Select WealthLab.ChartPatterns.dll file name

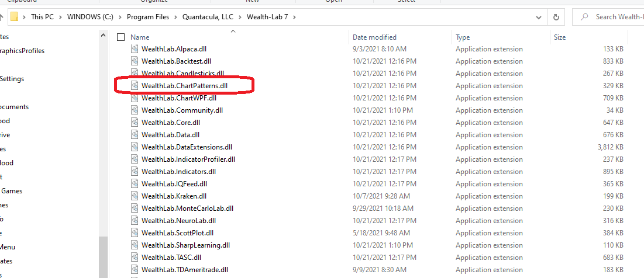click(184, 86)
